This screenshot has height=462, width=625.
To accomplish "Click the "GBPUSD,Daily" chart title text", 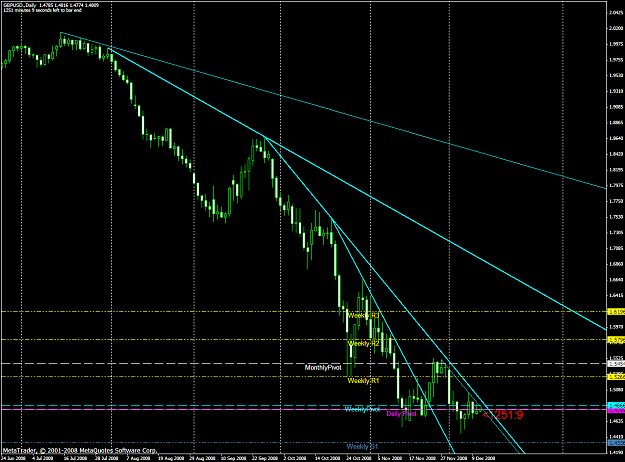I will tap(19, 5).
